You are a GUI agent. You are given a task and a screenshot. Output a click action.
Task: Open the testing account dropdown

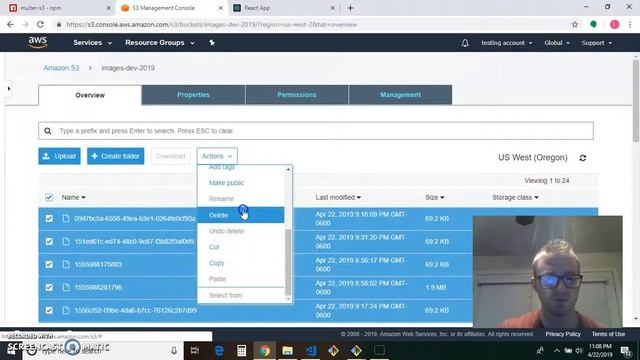point(507,42)
